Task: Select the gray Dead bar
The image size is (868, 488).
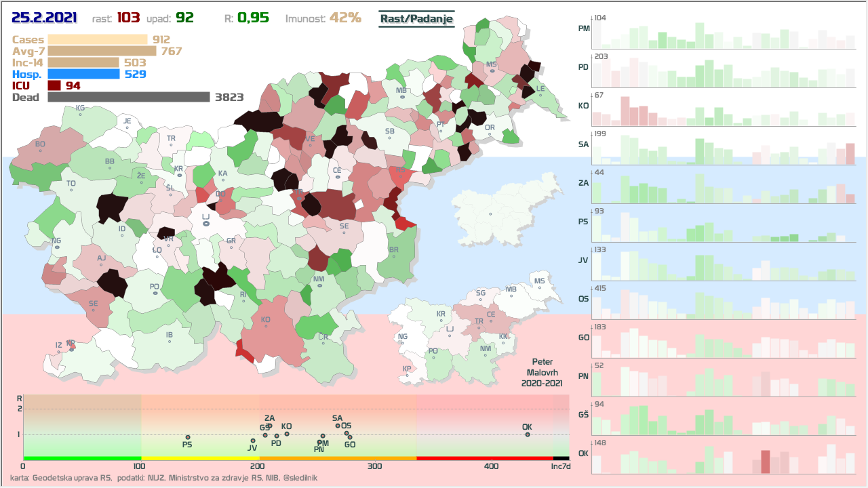Action: pyautogui.click(x=129, y=97)
